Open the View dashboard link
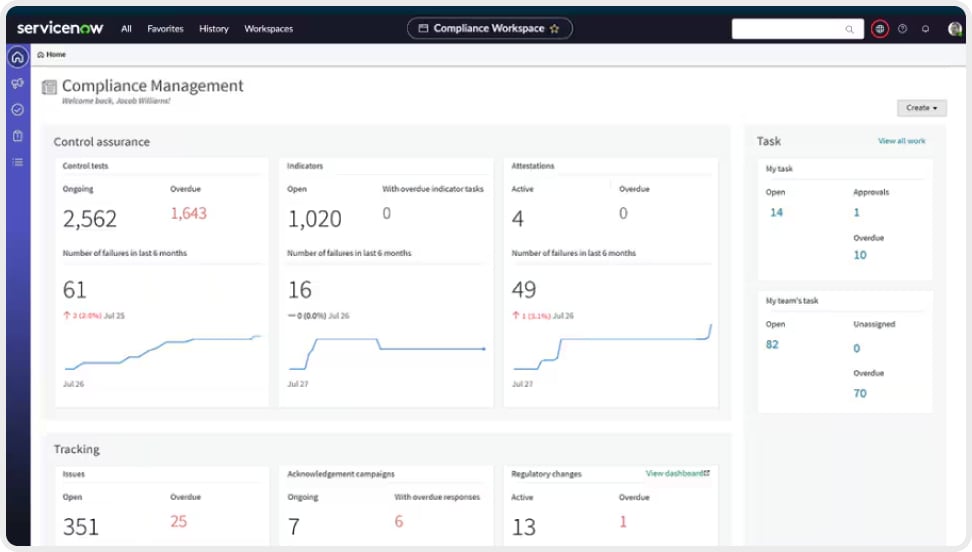The width and height of the screenshot is (972, 552). tap(677, 473)
